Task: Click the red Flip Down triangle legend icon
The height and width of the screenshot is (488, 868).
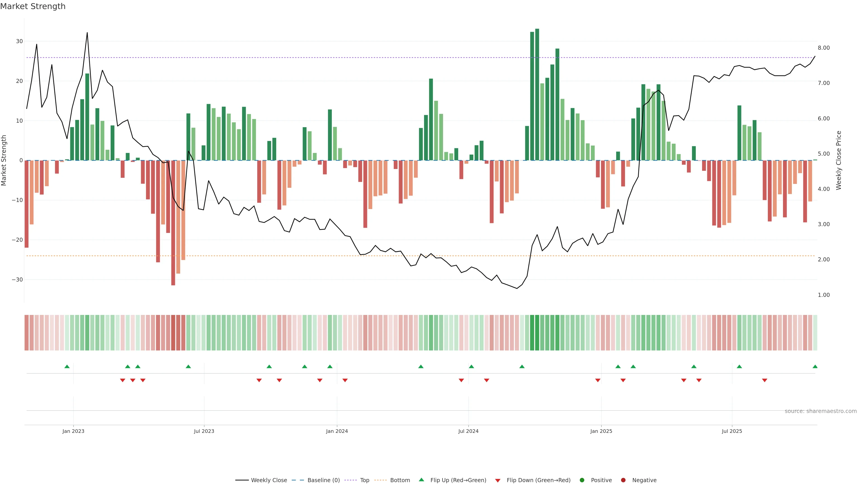Action: coord(498,480)
